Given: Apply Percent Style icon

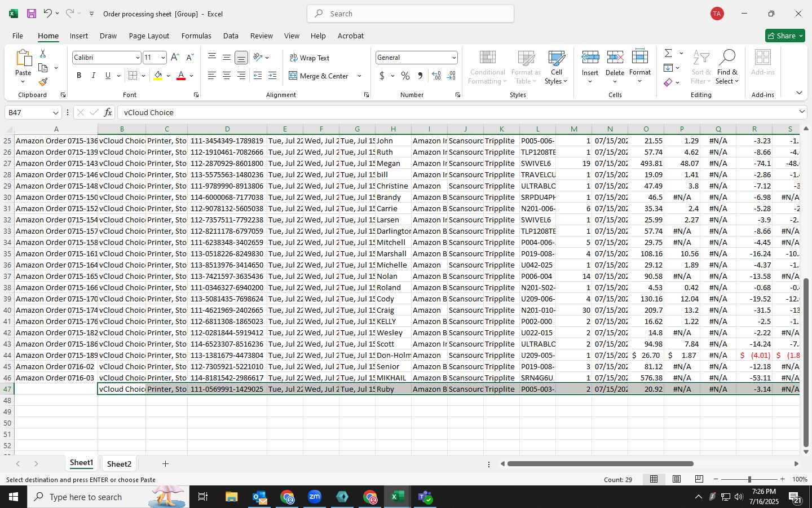Looking at the screenshot, I should point(405,76).
